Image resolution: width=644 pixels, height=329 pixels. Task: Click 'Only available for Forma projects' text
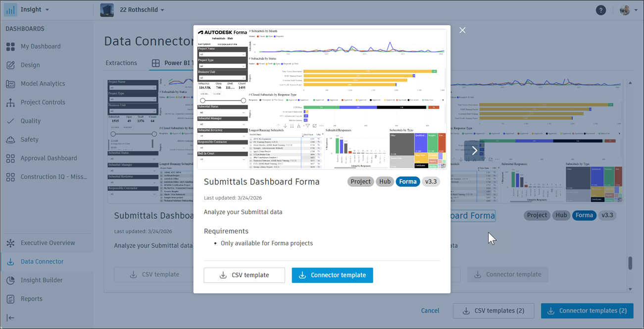pos(267,243)
